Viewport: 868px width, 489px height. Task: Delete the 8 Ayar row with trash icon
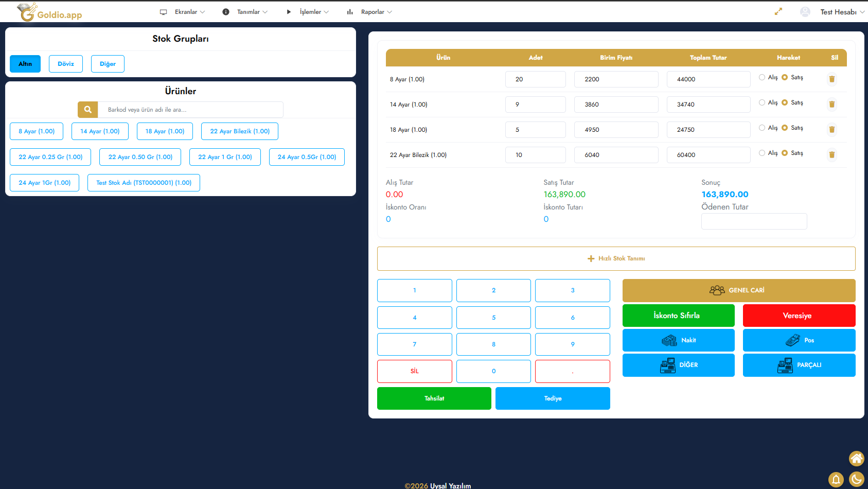coord(831,79)
